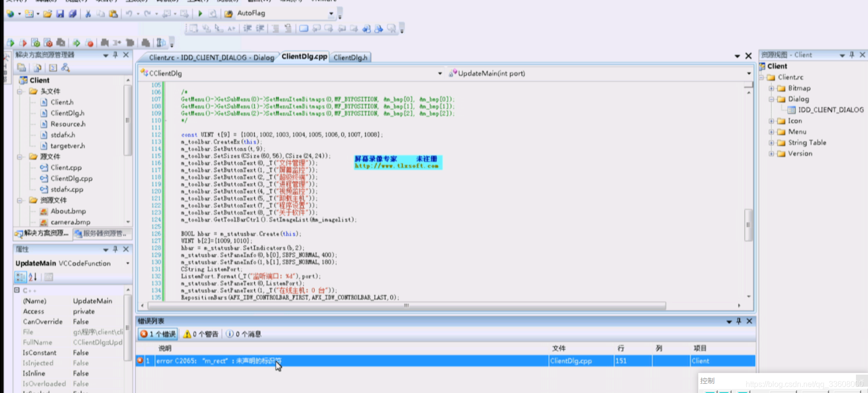Viewport: 868px width, 393px height.
Task: Click the Add New Item icon
Action: click(x=29, y=14)
